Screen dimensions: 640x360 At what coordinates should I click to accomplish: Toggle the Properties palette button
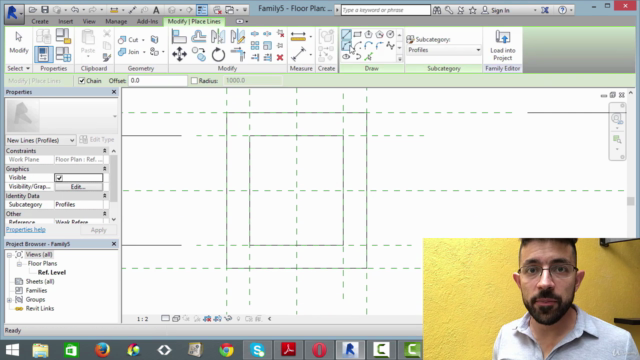pos(43,54)
